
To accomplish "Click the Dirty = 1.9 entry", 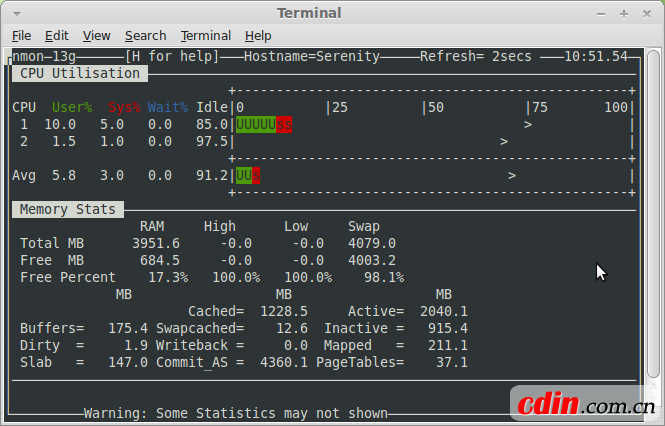I will pos(84,345).
